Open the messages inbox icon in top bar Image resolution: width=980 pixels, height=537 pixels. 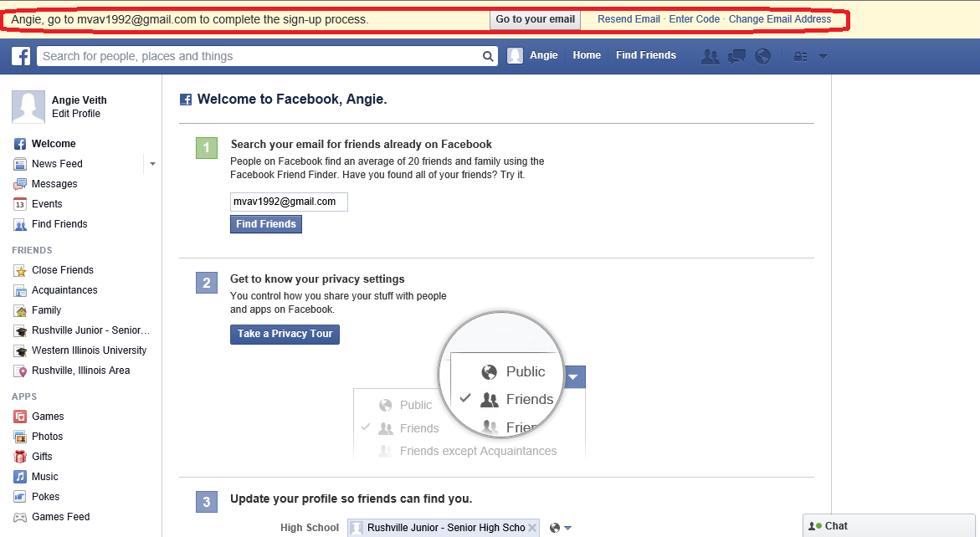[x=736, y=56]
